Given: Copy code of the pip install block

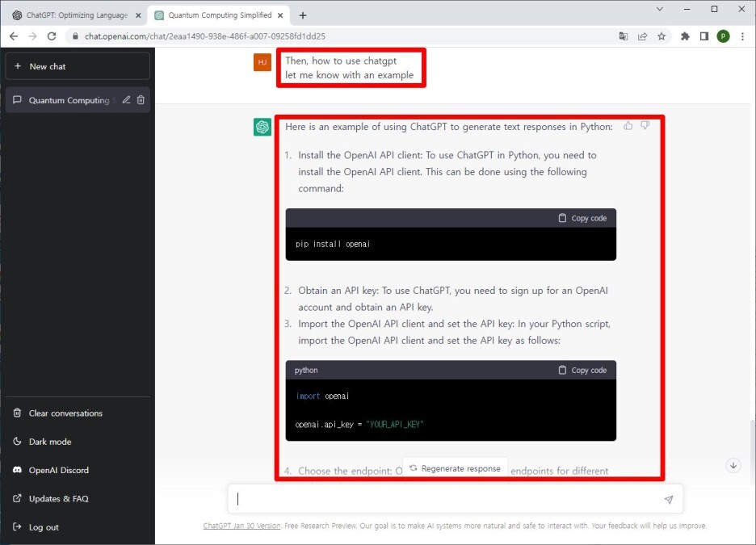Looking at the screenshot, I should click(582, 218).
